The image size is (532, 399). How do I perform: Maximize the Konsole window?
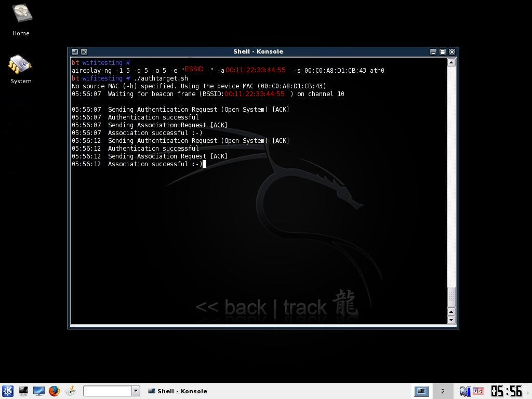[443, 51]
